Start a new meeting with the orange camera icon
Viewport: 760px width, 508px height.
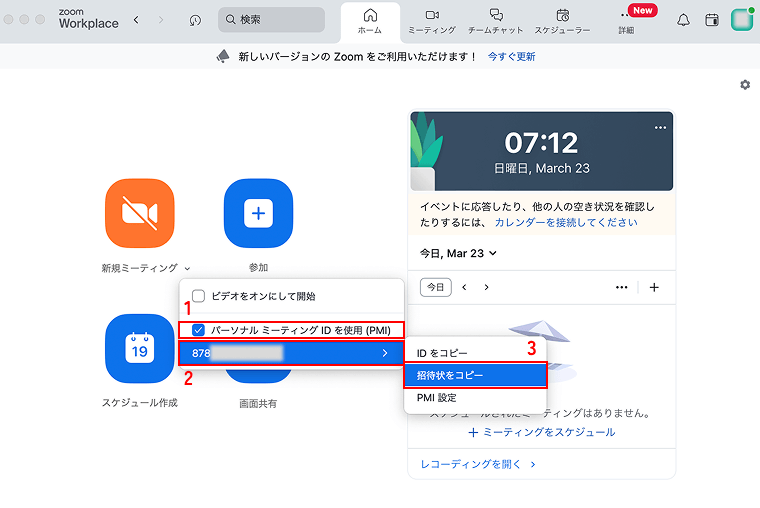point(140,213)
